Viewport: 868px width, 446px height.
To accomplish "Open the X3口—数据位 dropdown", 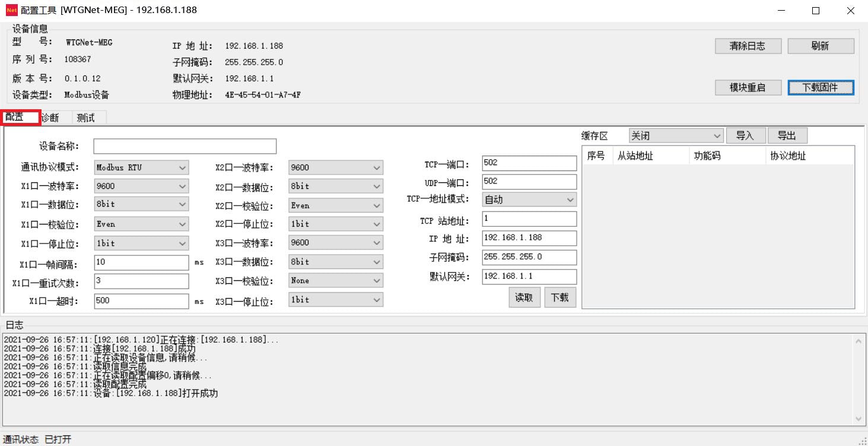I will click(x=336, y=261).
